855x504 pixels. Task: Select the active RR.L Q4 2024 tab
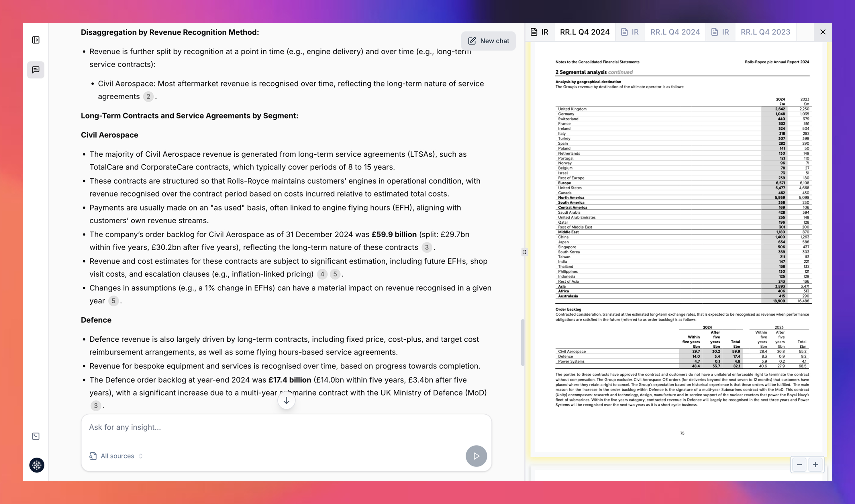pyautogui.click(x=585, y=32)
